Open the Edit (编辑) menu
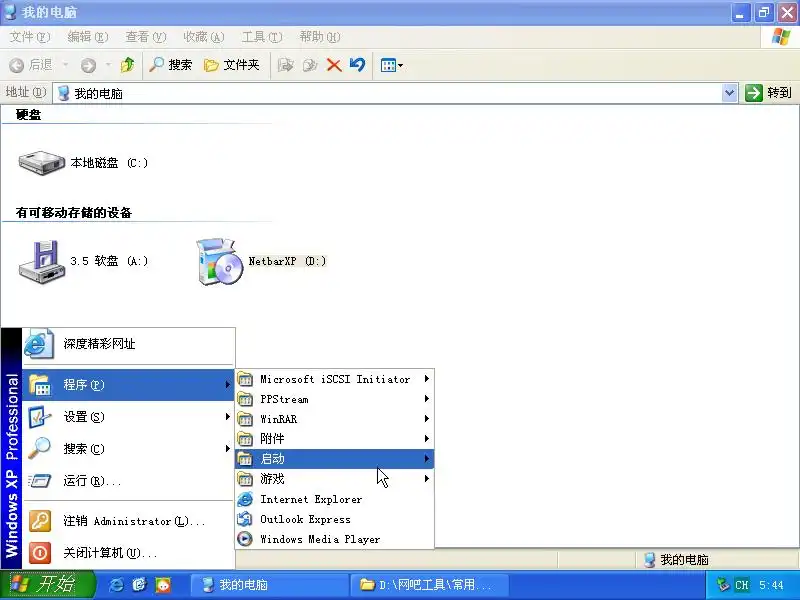800x600 pixels. click(x=88, y=37)
